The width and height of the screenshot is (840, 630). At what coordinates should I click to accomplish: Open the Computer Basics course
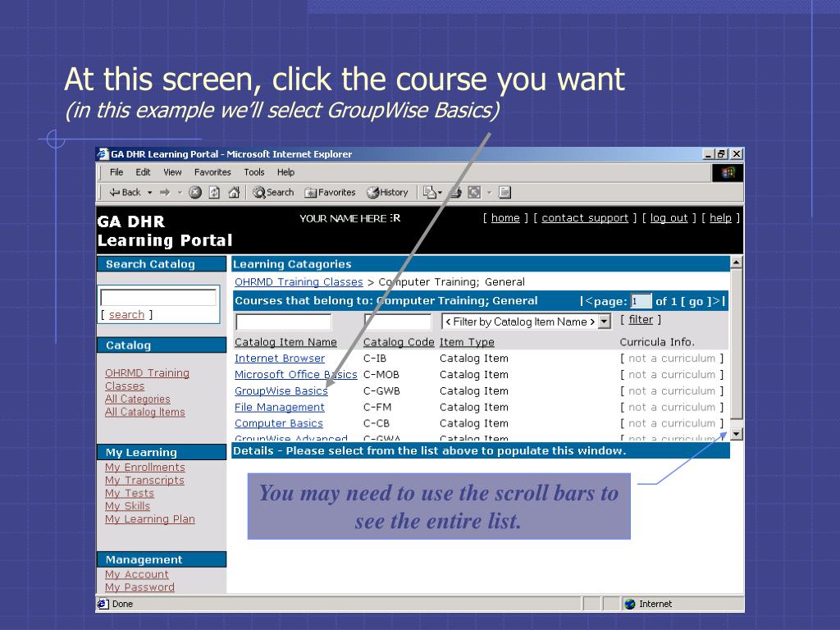coord(279,423)
